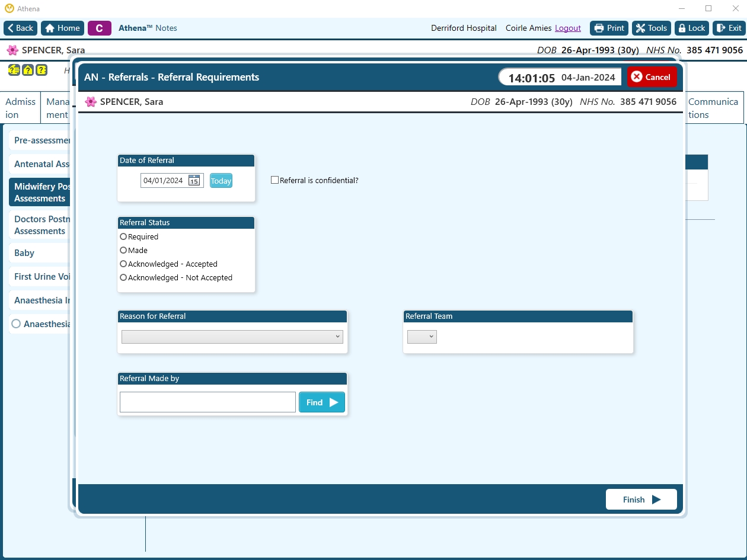Open the Tools menu button
The image size is (747, 560).
[652, 28]
